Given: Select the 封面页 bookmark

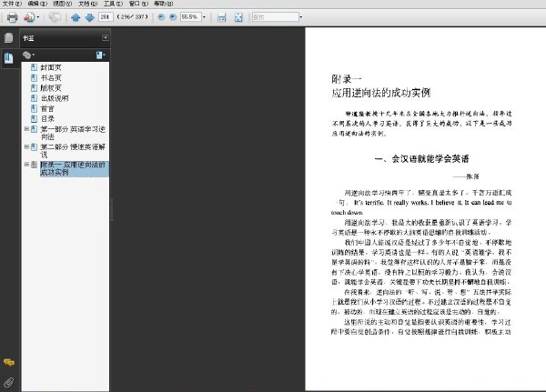Looking at the screenshot, I should 51,67.
